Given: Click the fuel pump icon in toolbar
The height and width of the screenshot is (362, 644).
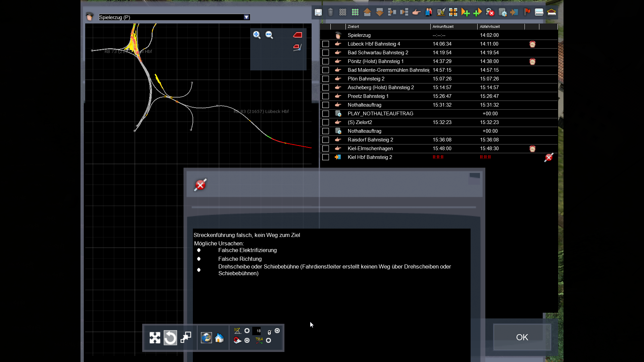Looking at the screenshot, I should click(x=441, y=12).
